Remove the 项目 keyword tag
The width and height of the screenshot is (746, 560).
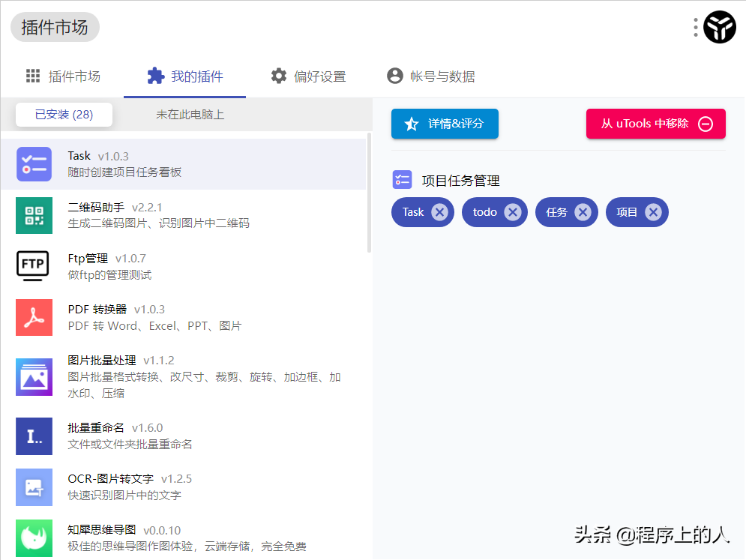[653, 212]
